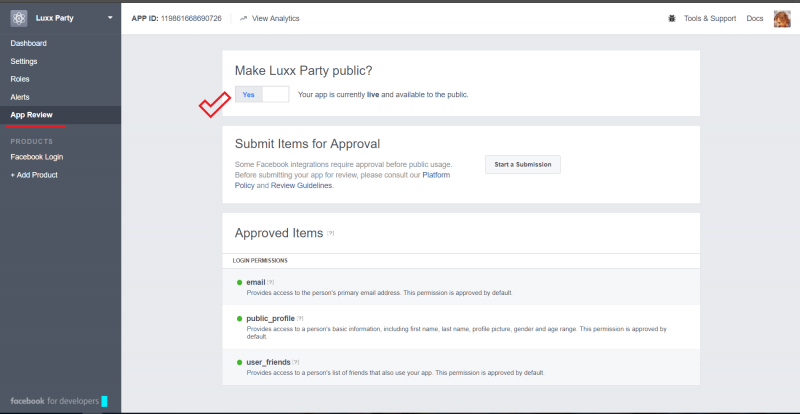Screen dimensions: 800x414
Task: Expand the Luxx Party app switcher arrow
Action: tap(110, 18)
